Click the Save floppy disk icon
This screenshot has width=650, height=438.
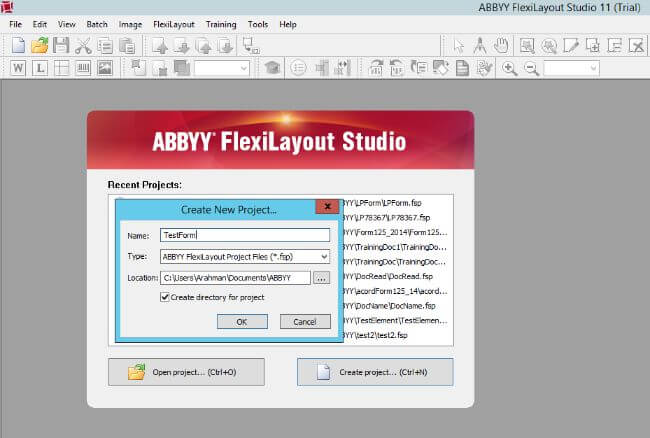coord(61,45)
